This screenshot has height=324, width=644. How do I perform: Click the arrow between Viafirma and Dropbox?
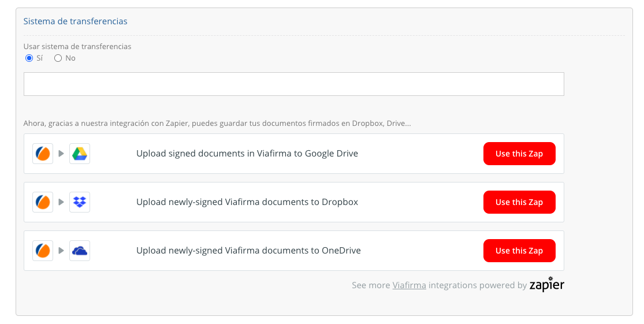[61, 202]
